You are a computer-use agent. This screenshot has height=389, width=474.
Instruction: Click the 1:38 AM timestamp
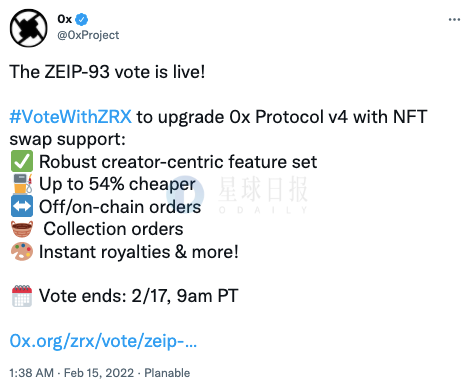click(31, 373)
